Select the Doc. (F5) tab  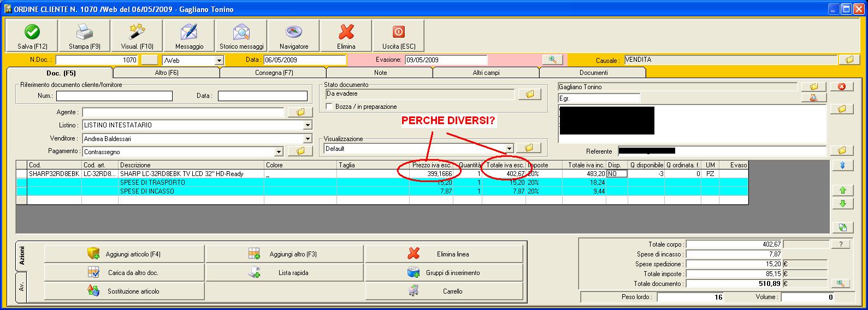click(61, 73)
